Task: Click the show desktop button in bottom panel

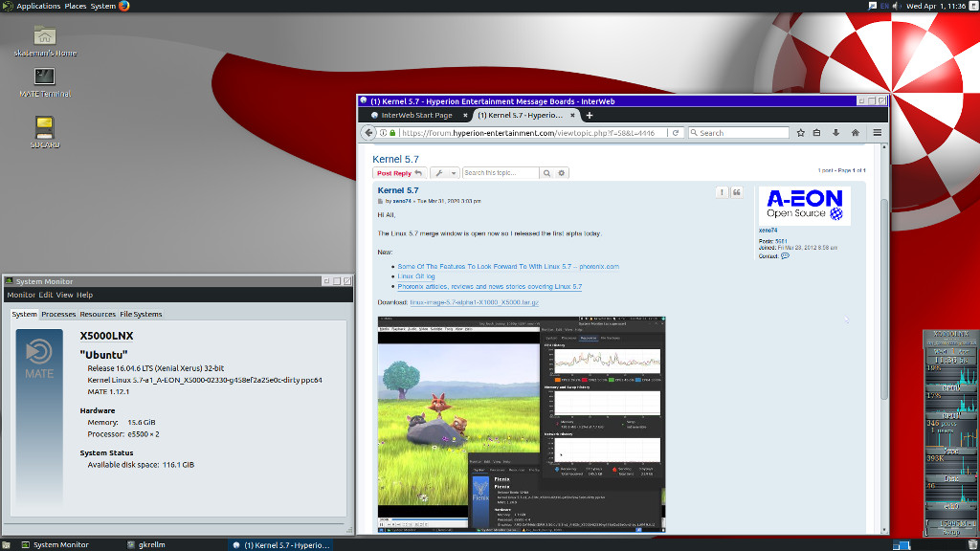Action: [x=7, y=544]
